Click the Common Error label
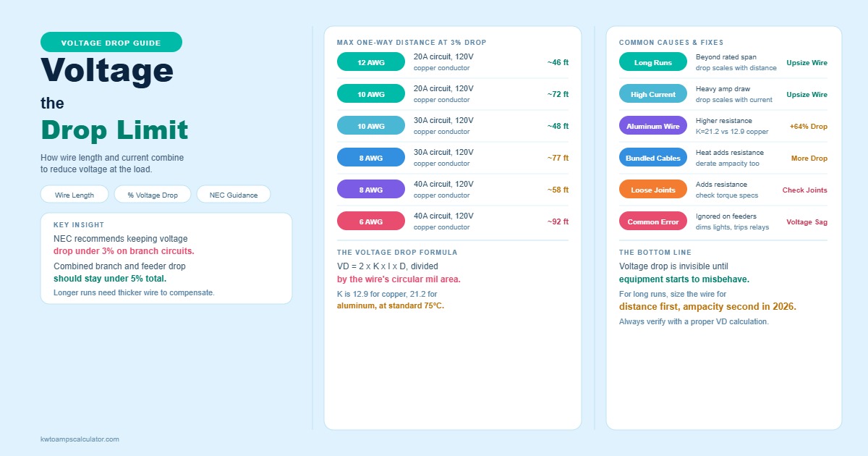This screenshot has width=868, height=456. coord(653,221)
